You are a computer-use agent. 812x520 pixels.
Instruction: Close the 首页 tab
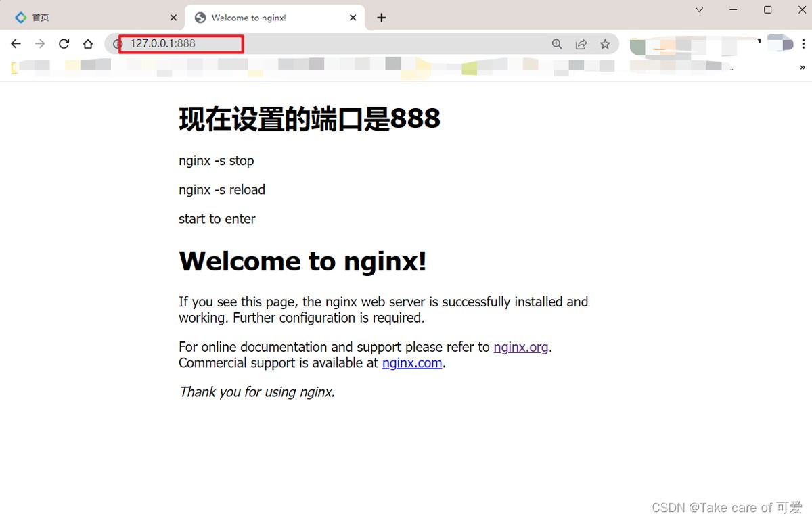point(173,18)
